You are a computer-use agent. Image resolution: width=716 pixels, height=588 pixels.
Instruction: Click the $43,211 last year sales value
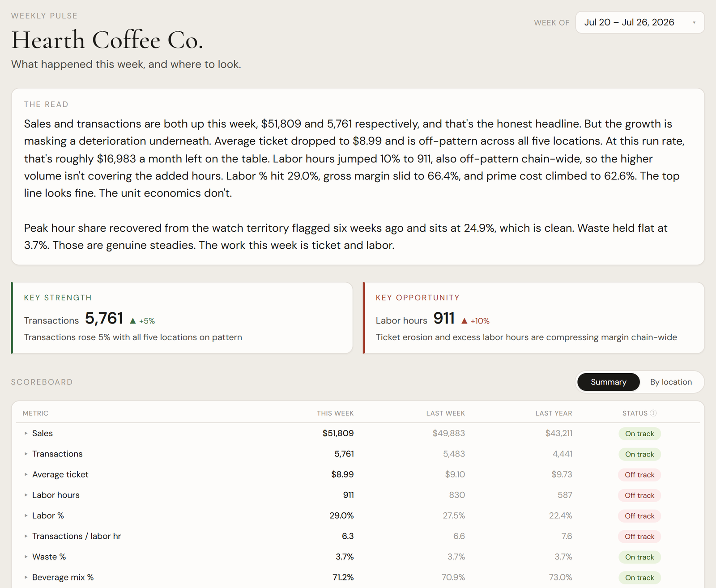[x=558, y=433]
